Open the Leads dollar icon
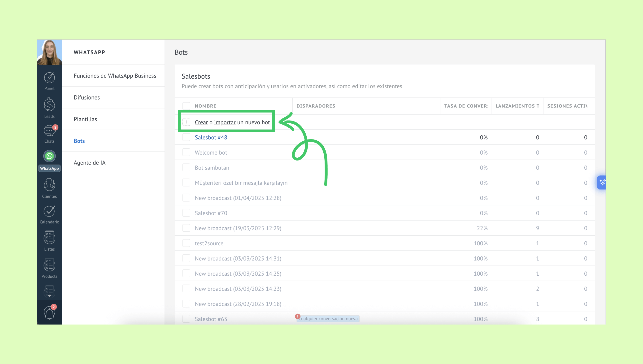 pos(49,104)
